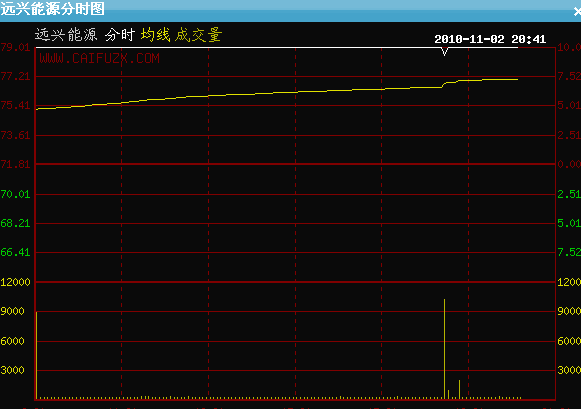Click the 12000 volume axis label on left
Image resolution: width=581 pixels, height=409 pixels.
pyautogui.click(x=15, y=282)
